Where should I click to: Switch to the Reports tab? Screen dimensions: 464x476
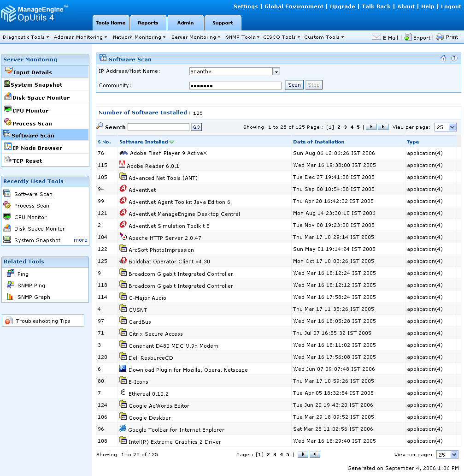(x=148, y=23)
